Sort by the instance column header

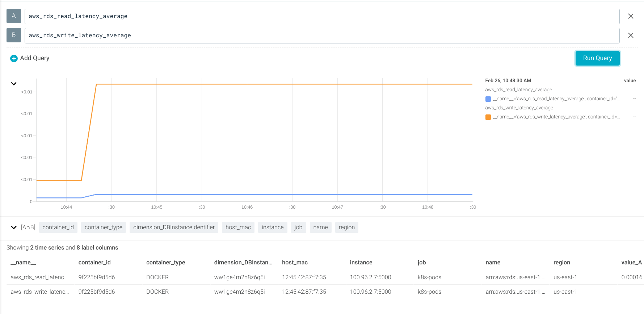(361, 263)
